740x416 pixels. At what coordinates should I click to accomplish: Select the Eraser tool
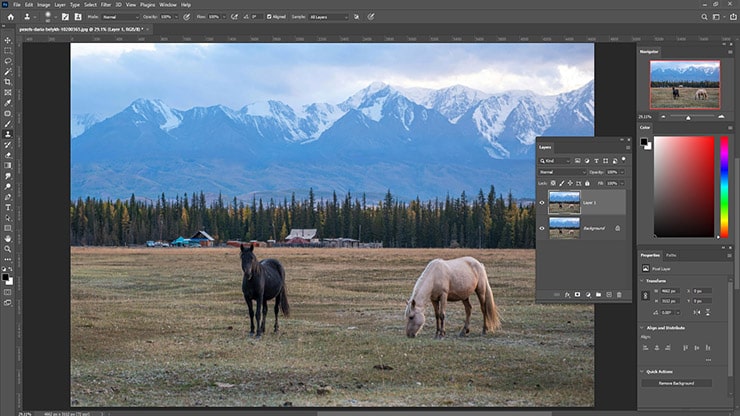click(8, 155)
